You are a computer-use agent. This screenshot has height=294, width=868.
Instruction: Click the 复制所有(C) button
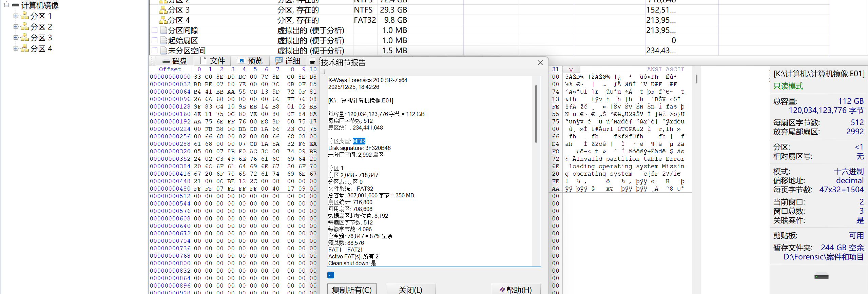(352, 289)
